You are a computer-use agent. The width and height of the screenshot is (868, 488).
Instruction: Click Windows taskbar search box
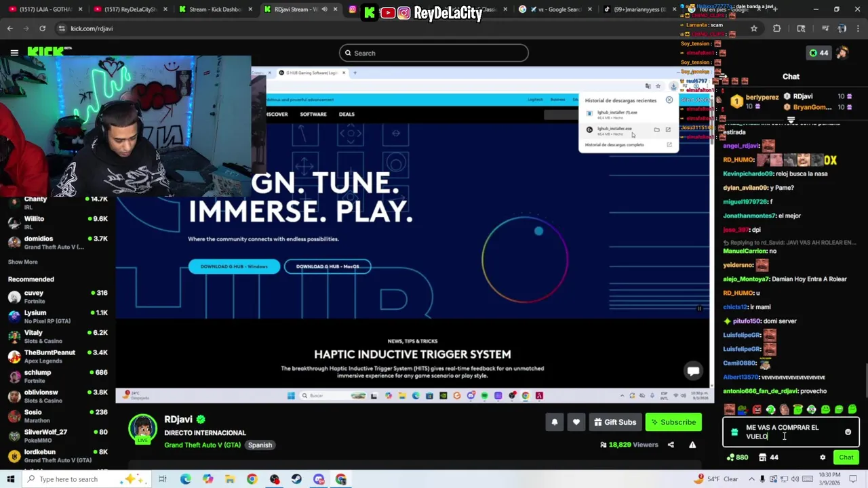[x=87, y=479]
